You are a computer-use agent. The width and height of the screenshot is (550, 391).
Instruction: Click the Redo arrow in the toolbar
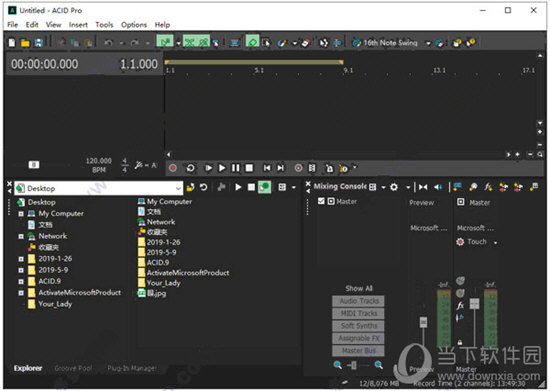coord(135,43)
